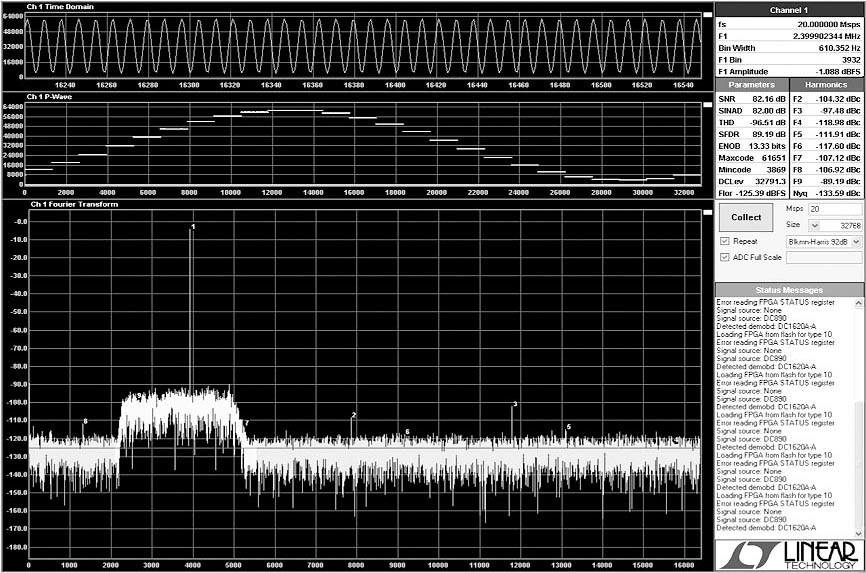Click the F4 harmonic value '-118.98 dBc'
This screenshot has height=573, width=866.
tap(838, 123)
